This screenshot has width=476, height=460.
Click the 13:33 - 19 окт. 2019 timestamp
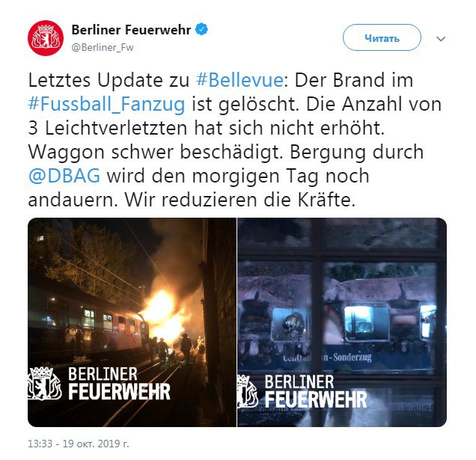tap(79, 444)
